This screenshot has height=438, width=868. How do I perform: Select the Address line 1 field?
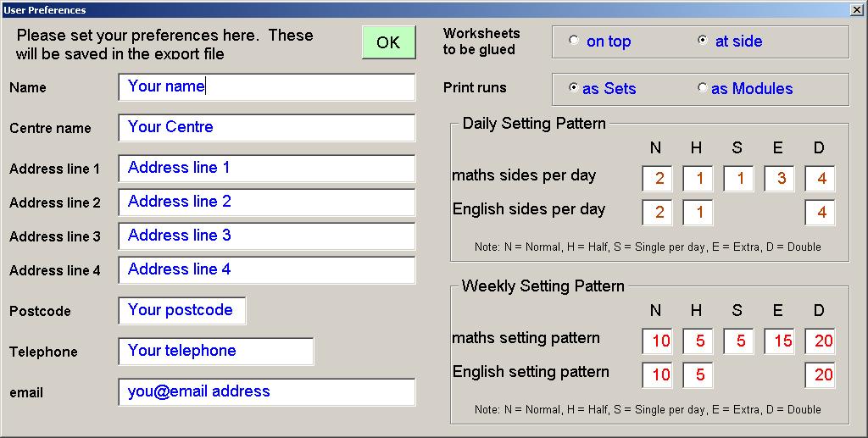[267, 168]
